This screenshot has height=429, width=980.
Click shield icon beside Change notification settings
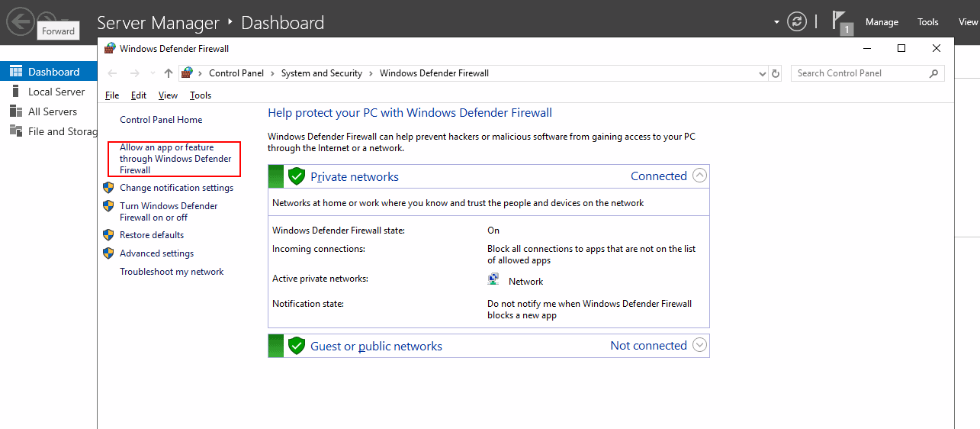click(x=108, y=187)
